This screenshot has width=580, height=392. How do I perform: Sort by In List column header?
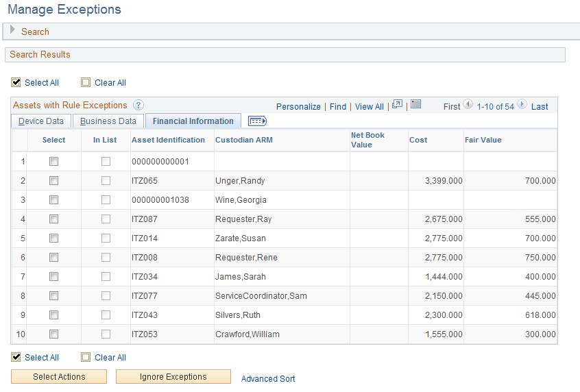click(x=105, y=140)
